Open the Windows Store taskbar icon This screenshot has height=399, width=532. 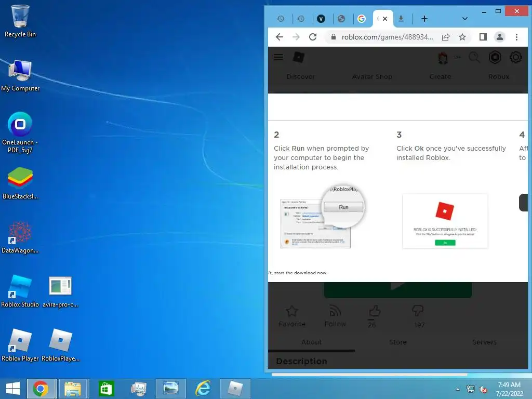[106, 389]
